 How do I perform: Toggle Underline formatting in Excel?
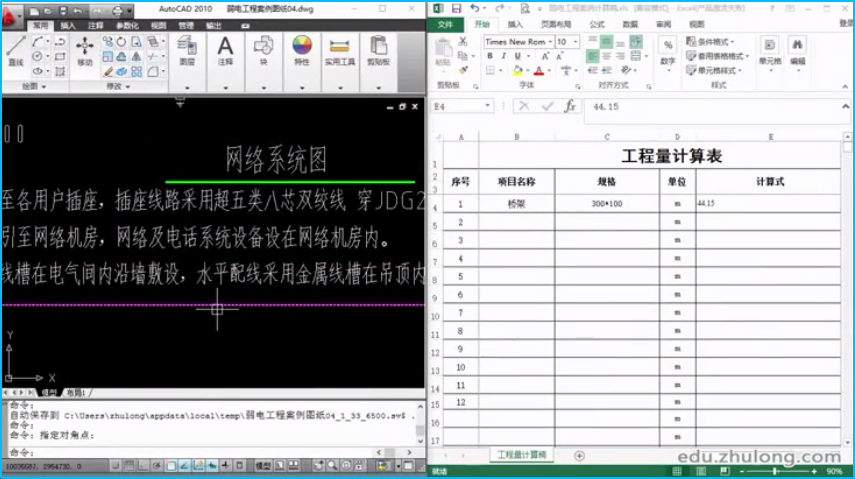click(x=517, y=56)
